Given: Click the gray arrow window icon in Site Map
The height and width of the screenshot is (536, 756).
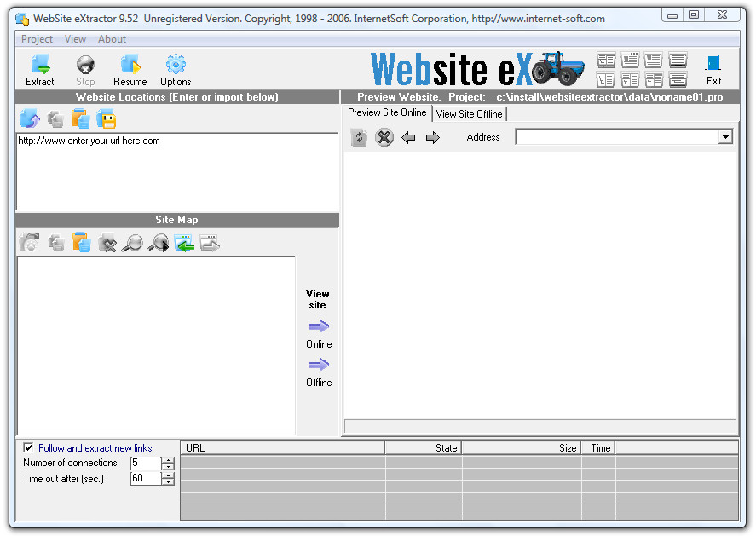Looking at the screenshot, I should point(210,243).
